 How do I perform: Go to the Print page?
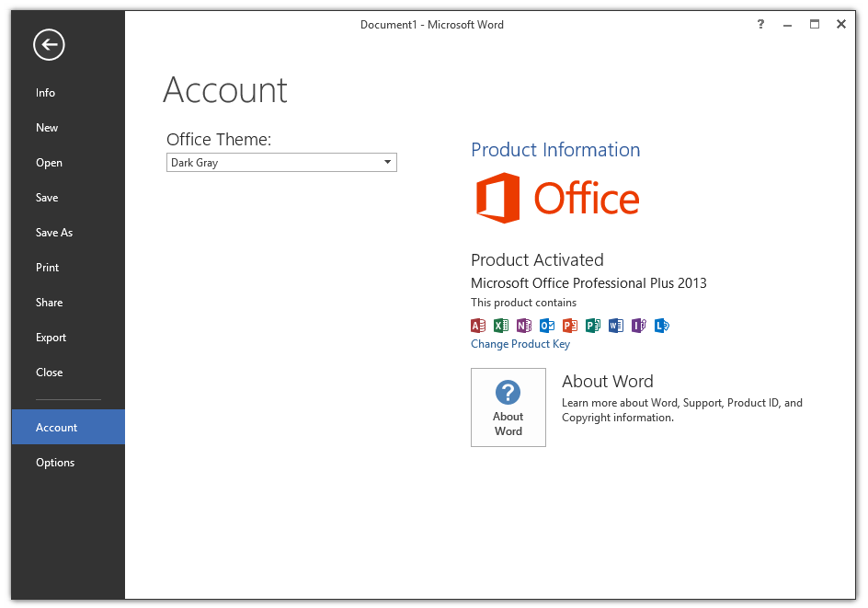48,268
